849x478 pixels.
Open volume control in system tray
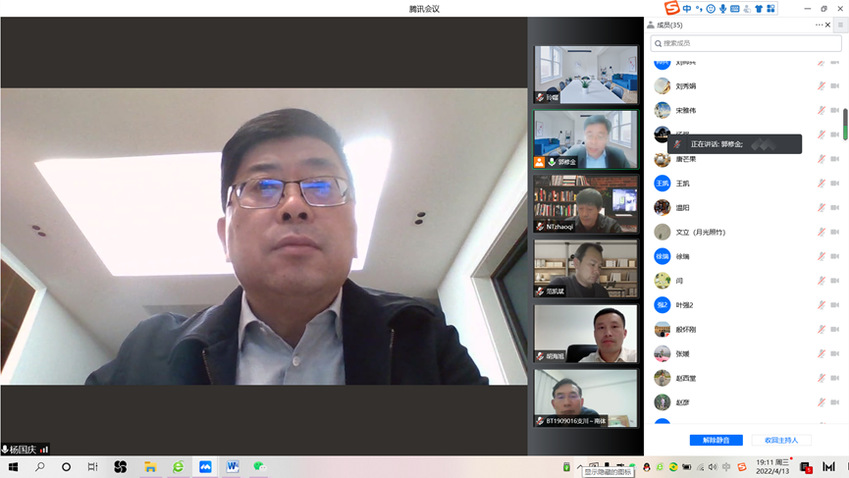pyautogui.click(x=713, y=467)
